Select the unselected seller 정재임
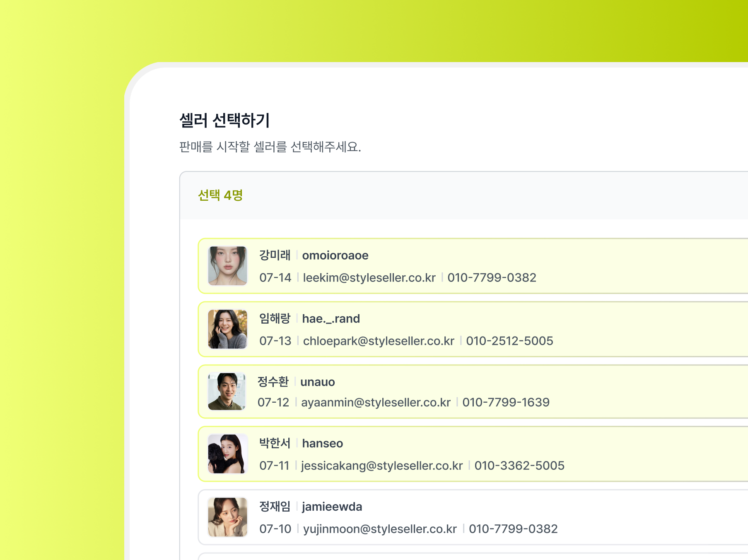The width and height of the screenshot is (748, 560). [x=275, y=506]
